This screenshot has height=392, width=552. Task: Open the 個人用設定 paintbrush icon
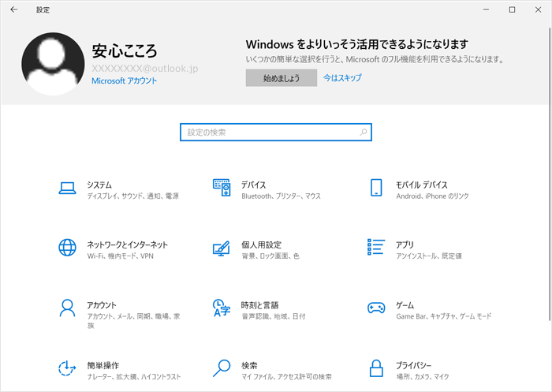coord(222,248)
